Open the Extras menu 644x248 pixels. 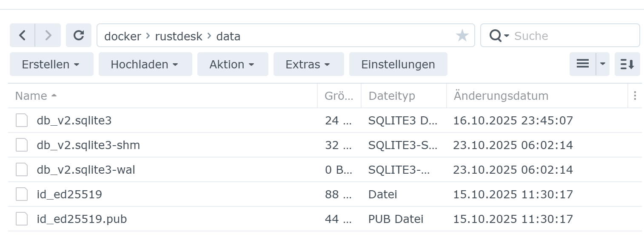pyautogui.click(x=308, y=64)
